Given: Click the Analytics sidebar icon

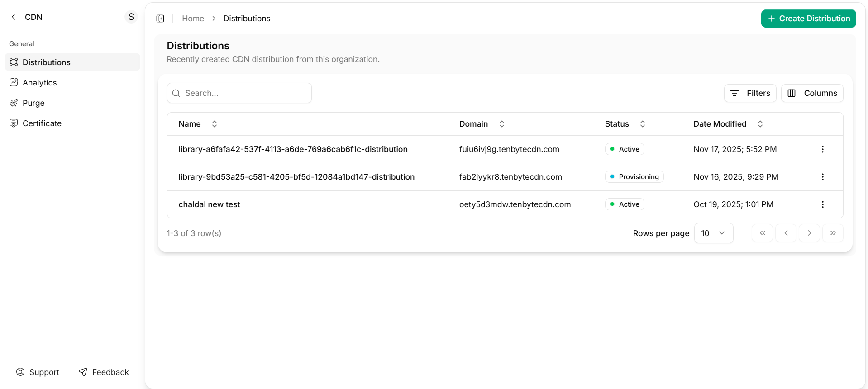Looking at the screenshot, I should (14, 82).
